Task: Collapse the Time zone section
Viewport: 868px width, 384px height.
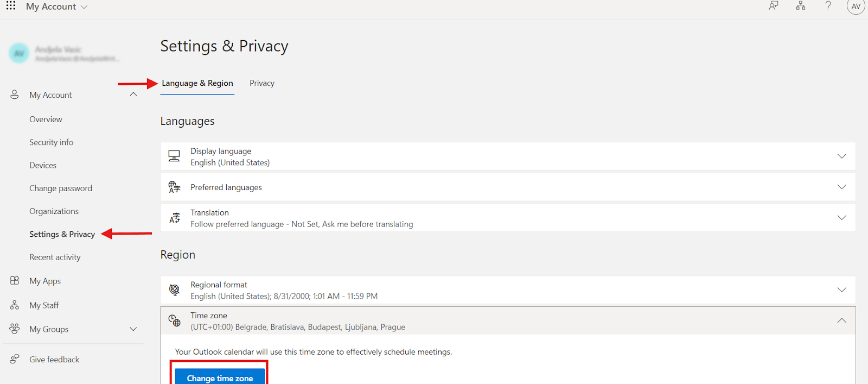Action: [841, 321]
